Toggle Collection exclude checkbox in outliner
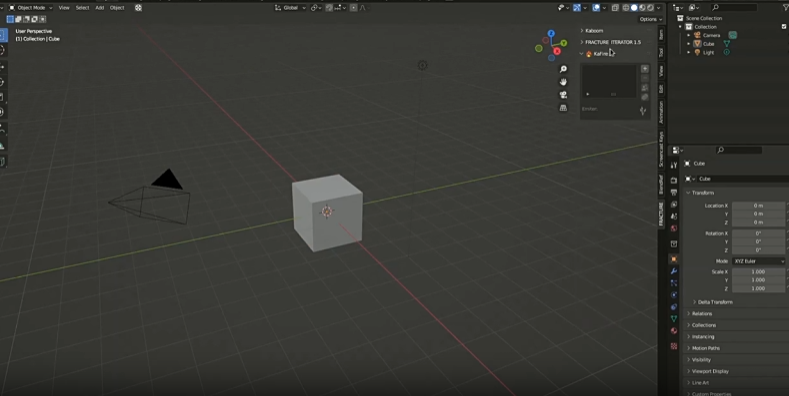 (x=784, y=27)
